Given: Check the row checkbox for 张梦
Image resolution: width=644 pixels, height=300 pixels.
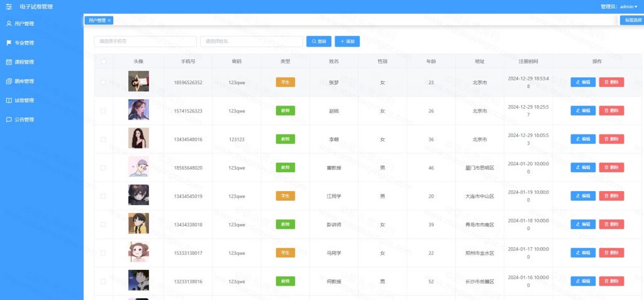Looking at the screenshot, I should (103, 82).
